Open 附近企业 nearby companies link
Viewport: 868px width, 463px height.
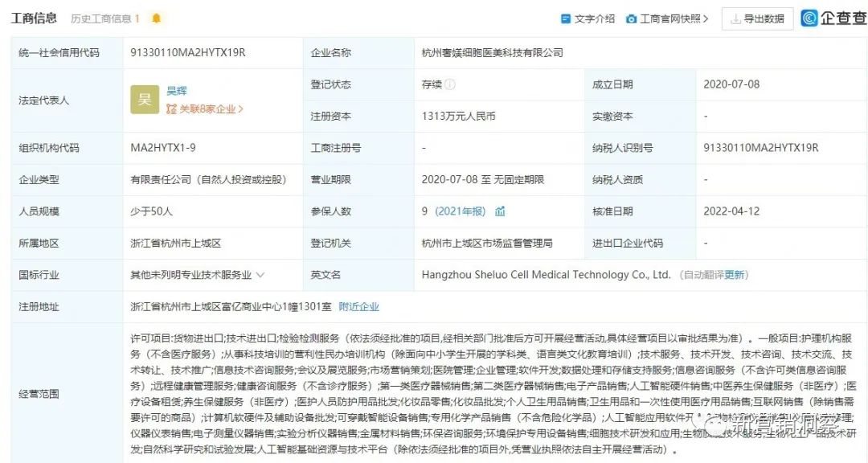(358, 306)
